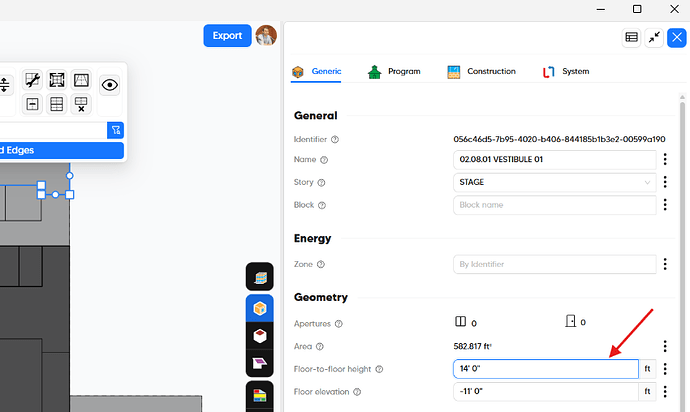Viewport: 690px width, 412px height.
Task: Open the Story dropdown showing STAGE
Action: [x=554, y=183]
